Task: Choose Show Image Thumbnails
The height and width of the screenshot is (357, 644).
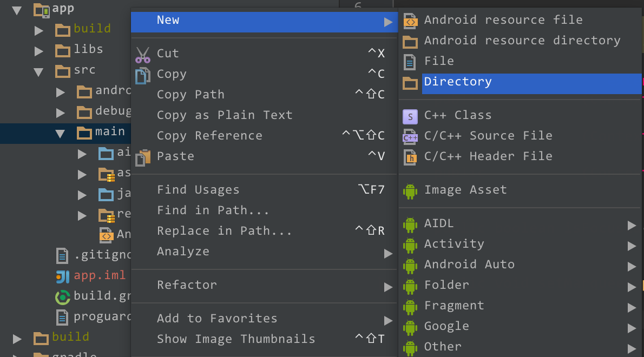Action: click(264, 339)
